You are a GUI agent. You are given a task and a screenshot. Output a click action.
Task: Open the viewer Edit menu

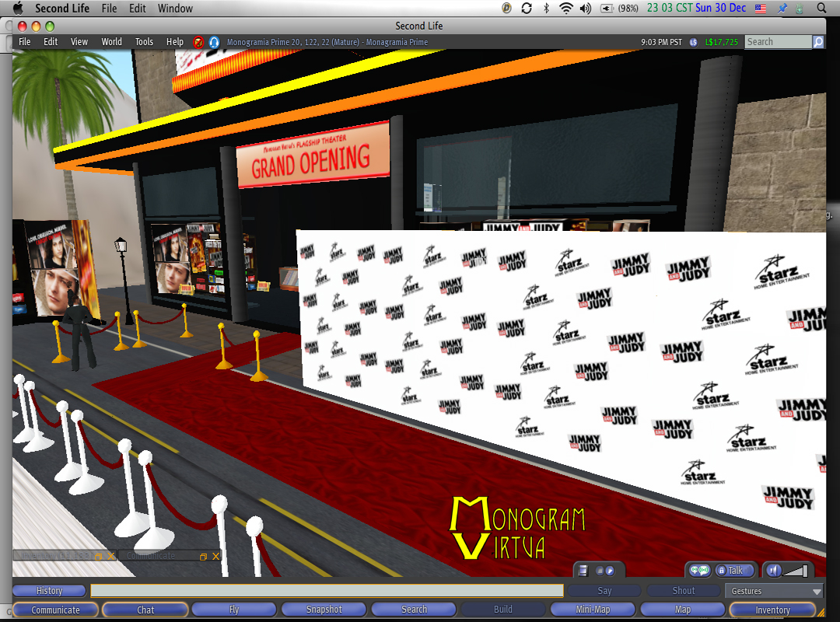coord(51,42)
